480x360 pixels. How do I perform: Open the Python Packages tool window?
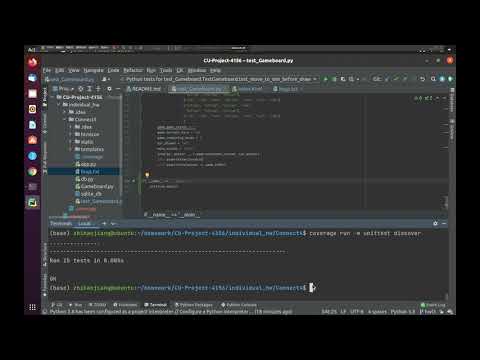pos(194,305)
